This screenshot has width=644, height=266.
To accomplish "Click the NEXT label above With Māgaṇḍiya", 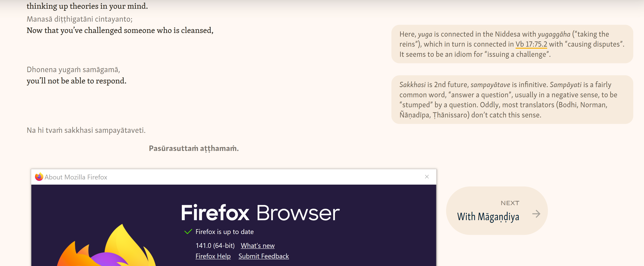I will pyautogui.click(x=510, y=203).
